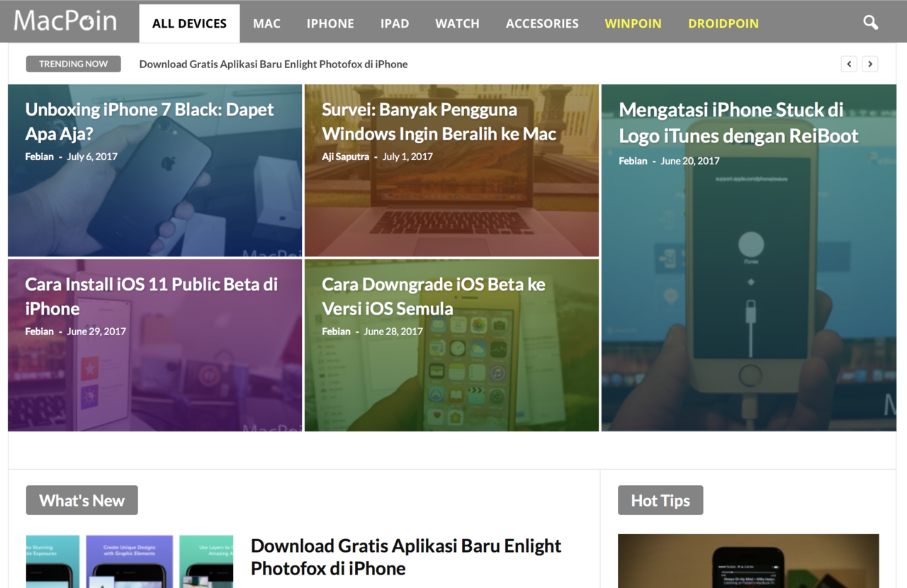Click the June 20, 2017 date
This screenshot has width=907, height=588.
tap(690, 161)
